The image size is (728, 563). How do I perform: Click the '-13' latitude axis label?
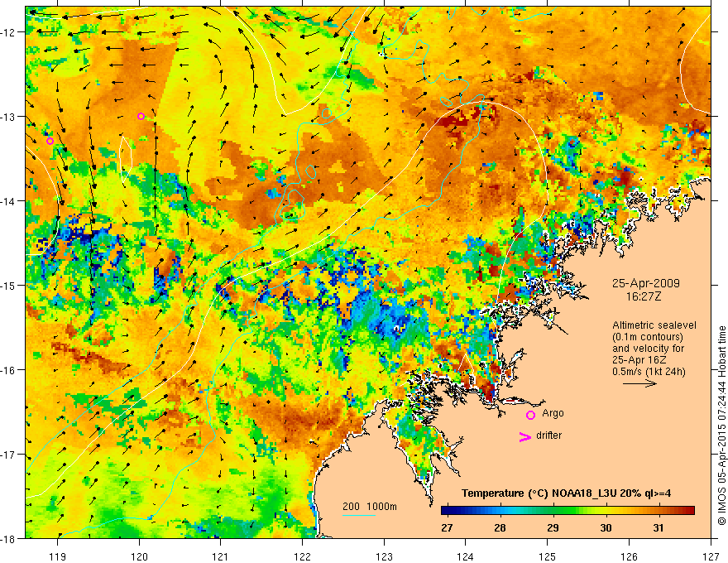9,117
